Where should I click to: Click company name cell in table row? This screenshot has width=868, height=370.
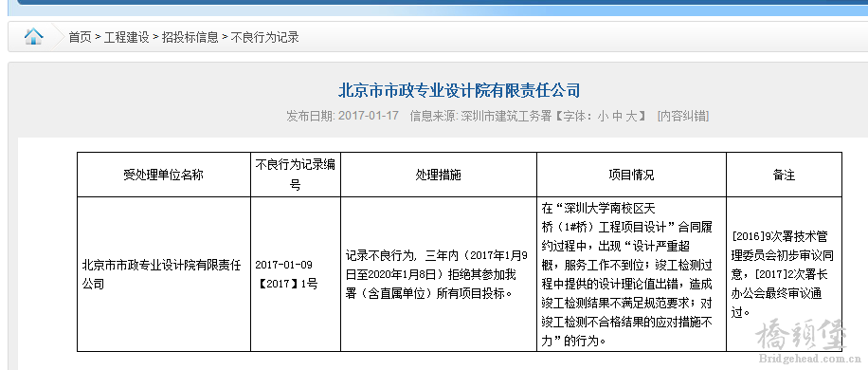coord(164,274)
